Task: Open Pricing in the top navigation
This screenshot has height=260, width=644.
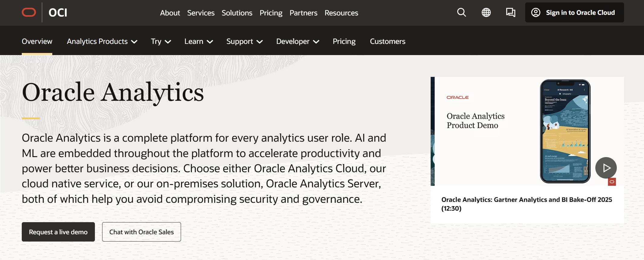Action: click(x=271, y=13)
